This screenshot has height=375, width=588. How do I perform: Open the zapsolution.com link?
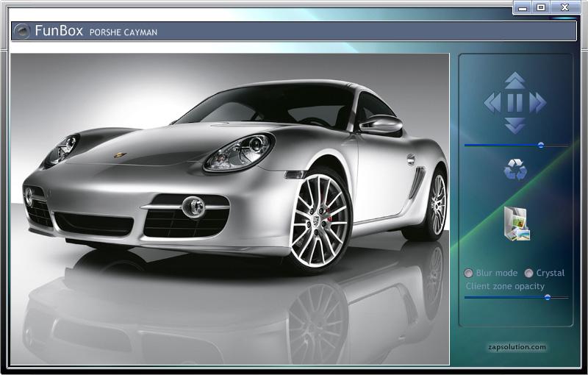pyautogui.click(x=517, y=347)
